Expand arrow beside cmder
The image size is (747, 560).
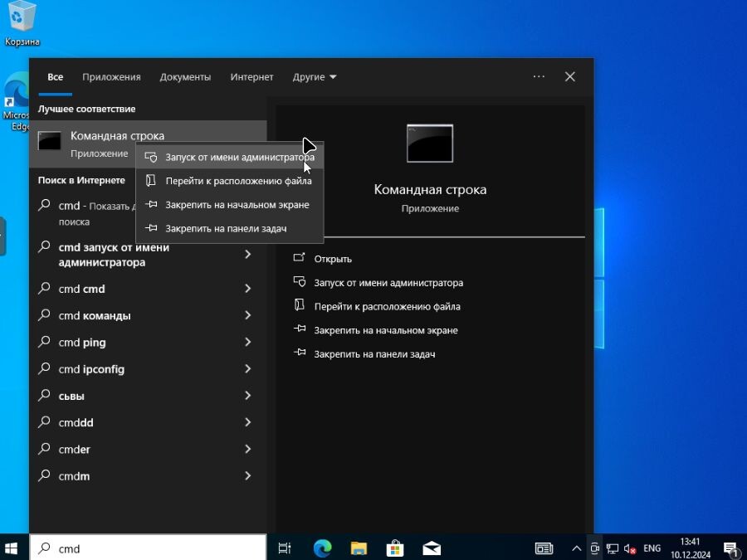point(247,449)
